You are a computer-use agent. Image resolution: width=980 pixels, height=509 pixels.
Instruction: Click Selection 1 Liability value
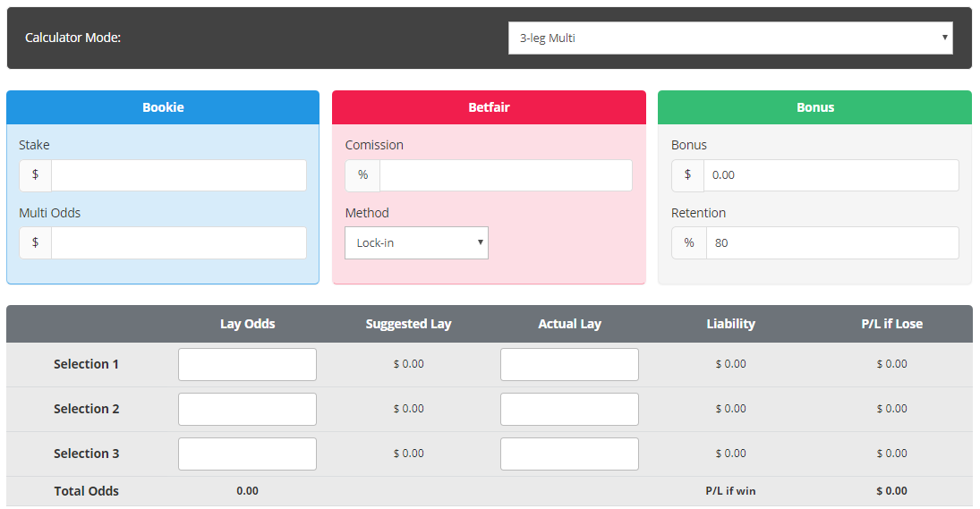(x=730, y=364)
